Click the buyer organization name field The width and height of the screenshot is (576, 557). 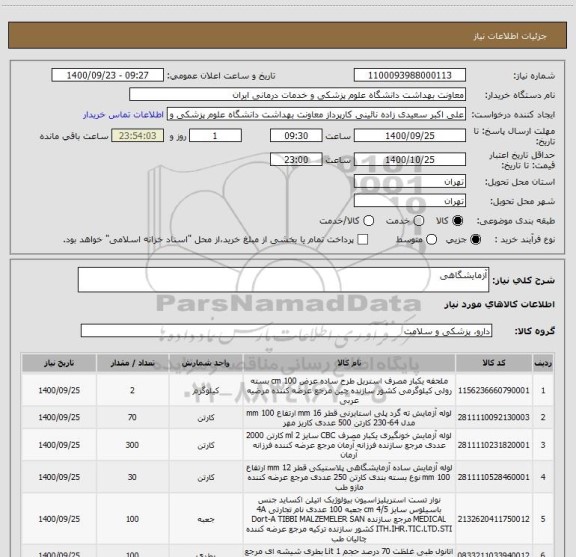click(x=297, y=95)
